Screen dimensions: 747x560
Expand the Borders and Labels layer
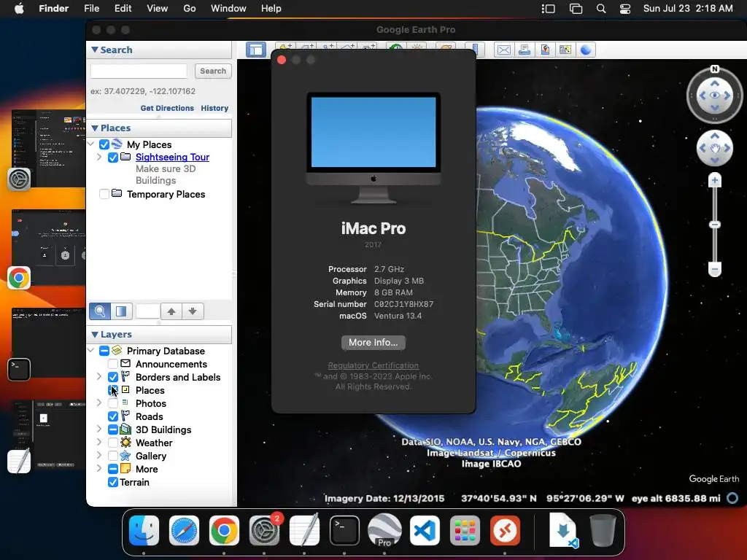(x=99, y=377)
